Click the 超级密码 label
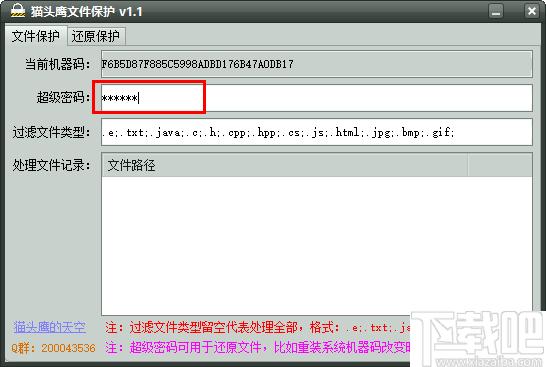 (63, 97)
